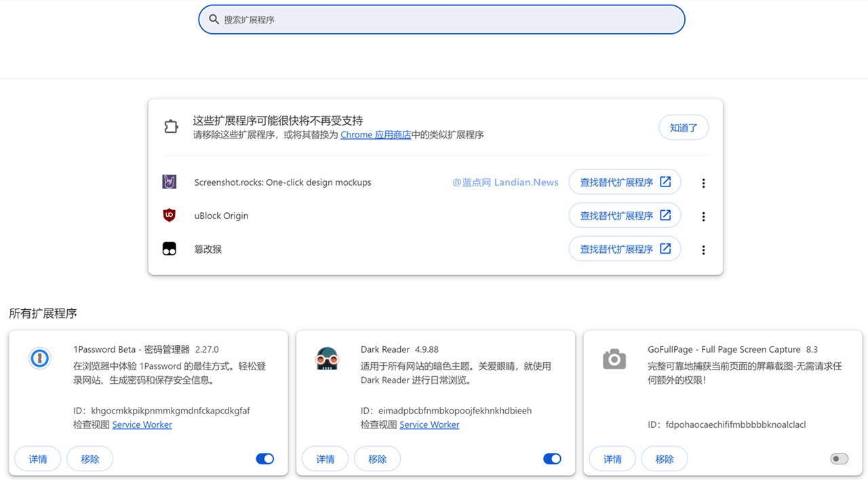This screenshot has height=480, width=868.
Task: Click the 篡改猴 (Tampermonkey) icon
Action: click(170, 248)
